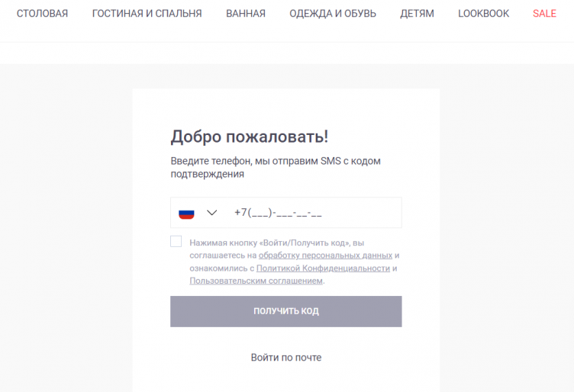Click the Russian flag country icon
This screenshot has height=392, width=574.
[x=186, y=214]
